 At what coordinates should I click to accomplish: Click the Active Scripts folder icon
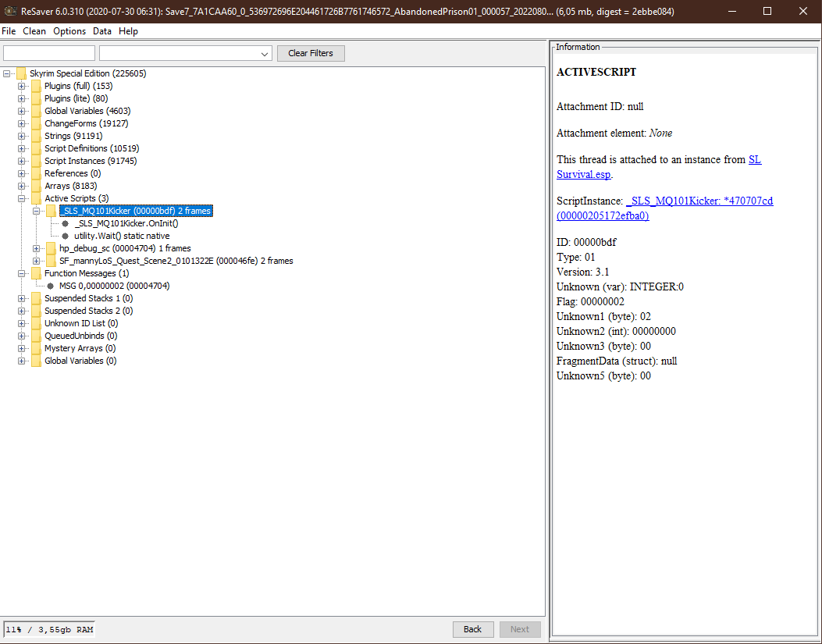tap(36, 198)
